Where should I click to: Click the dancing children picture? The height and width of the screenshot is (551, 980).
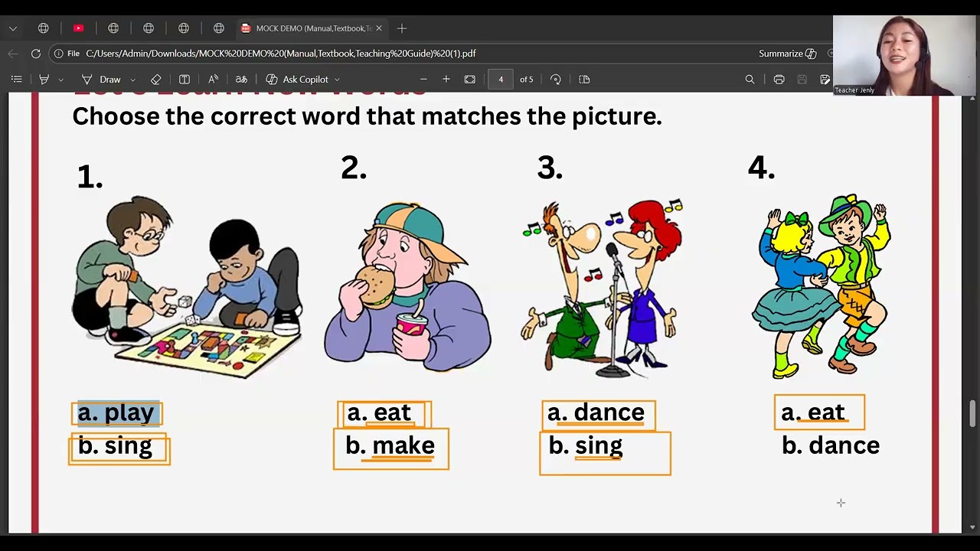point(821,285)
